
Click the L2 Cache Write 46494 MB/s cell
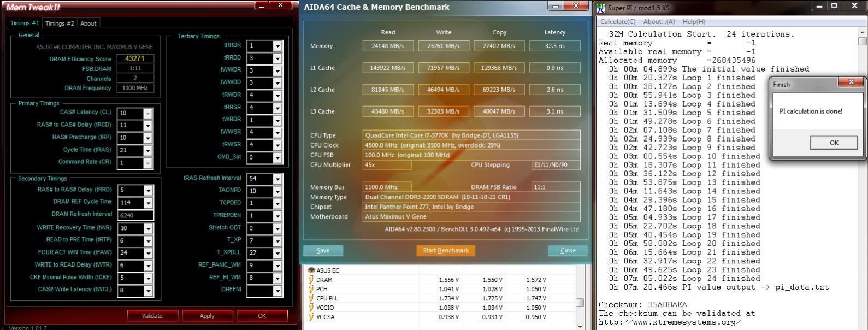pyautogui.click(x=444, y=90)
